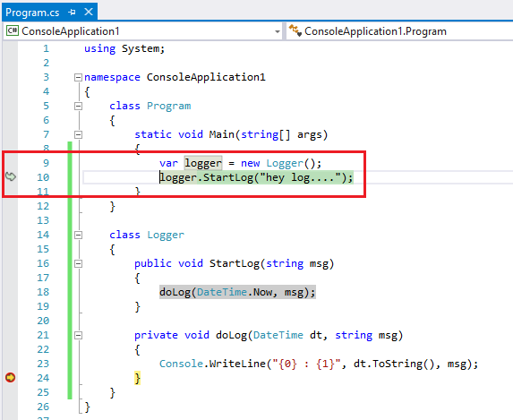Click 'DateTime' in doLog call on line 18
513x420 pixels.
tap(222, 292)
